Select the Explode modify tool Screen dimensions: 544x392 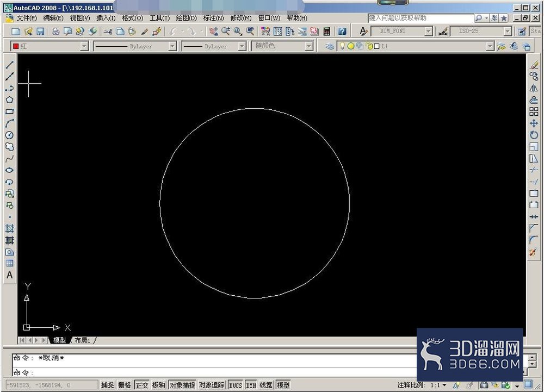(533, 252)
